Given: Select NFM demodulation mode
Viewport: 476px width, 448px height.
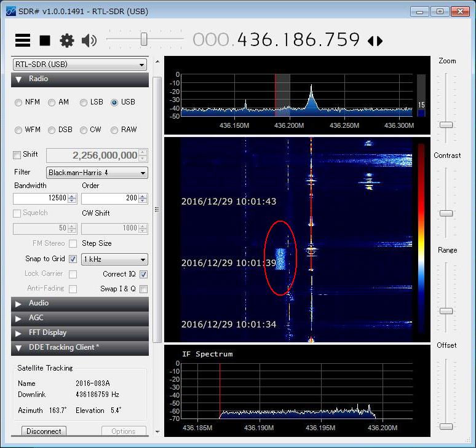Looking at the screenshot, I should tap(18, 103).
